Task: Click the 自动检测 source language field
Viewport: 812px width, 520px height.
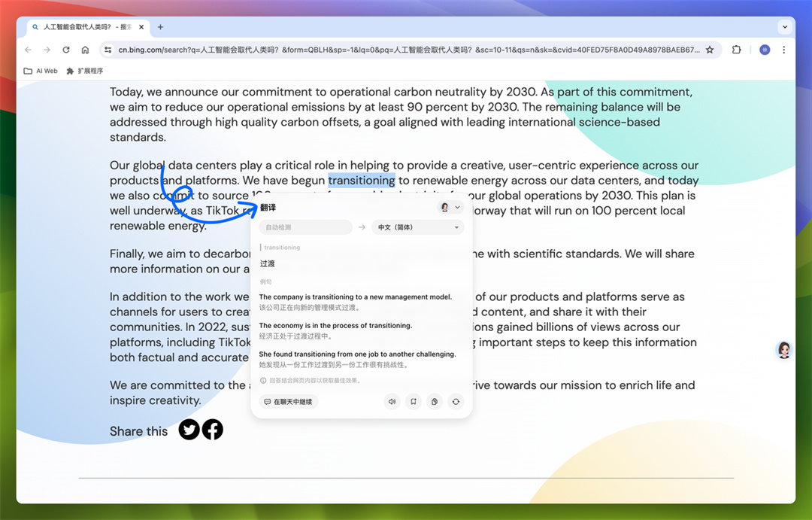Action: tap(305, 227)
